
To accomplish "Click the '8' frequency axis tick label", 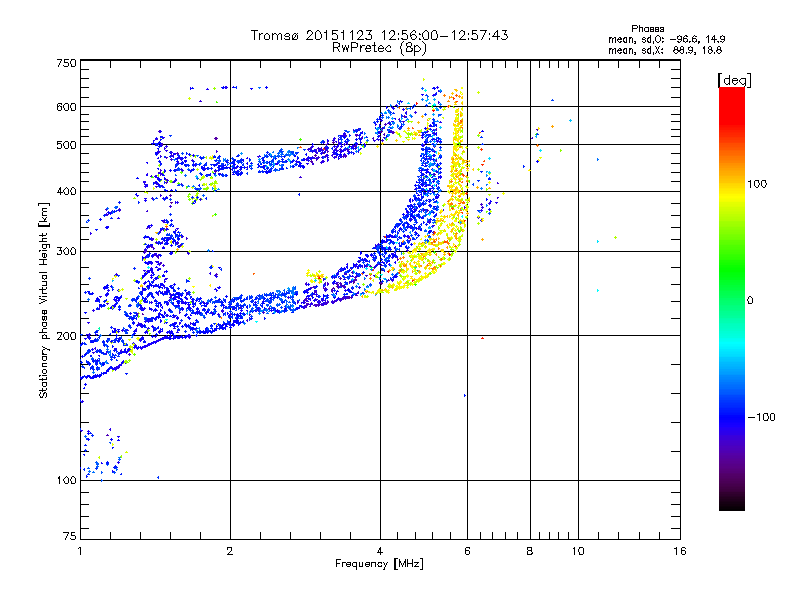I will pos(530,551).
